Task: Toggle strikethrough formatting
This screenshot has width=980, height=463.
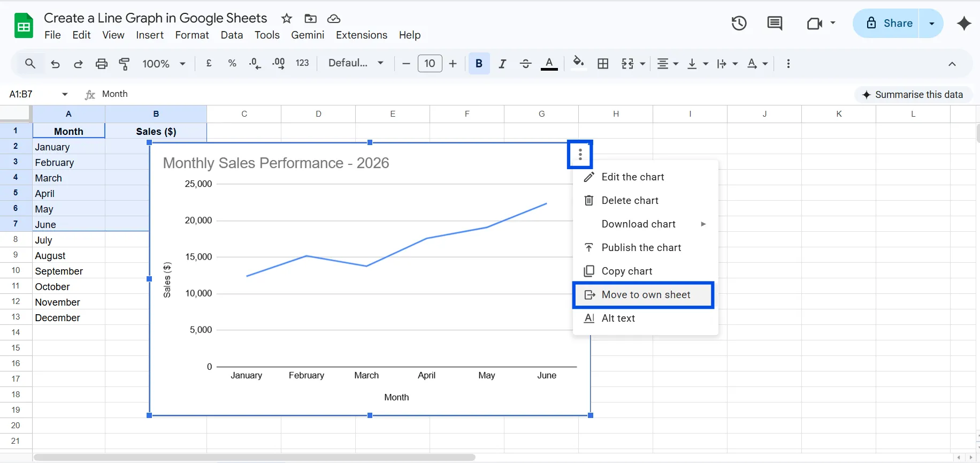Action: click(525, 64)
